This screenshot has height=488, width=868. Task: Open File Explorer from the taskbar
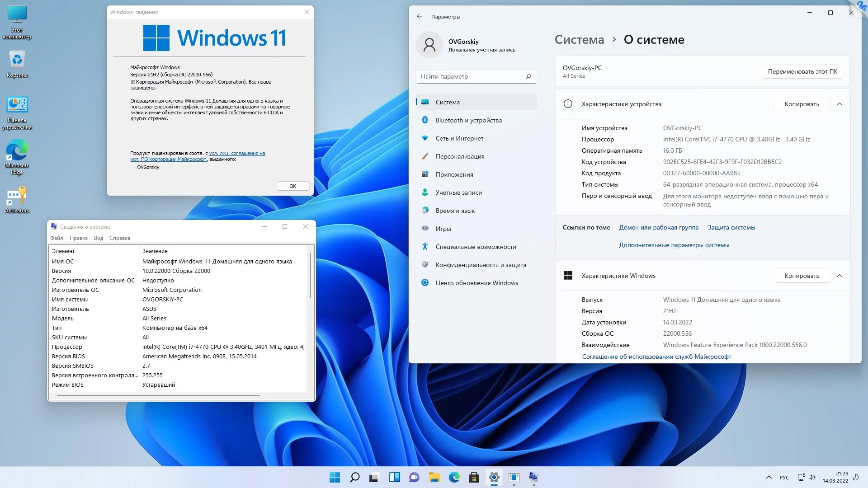pyautogui.click(x=434, y=477)
